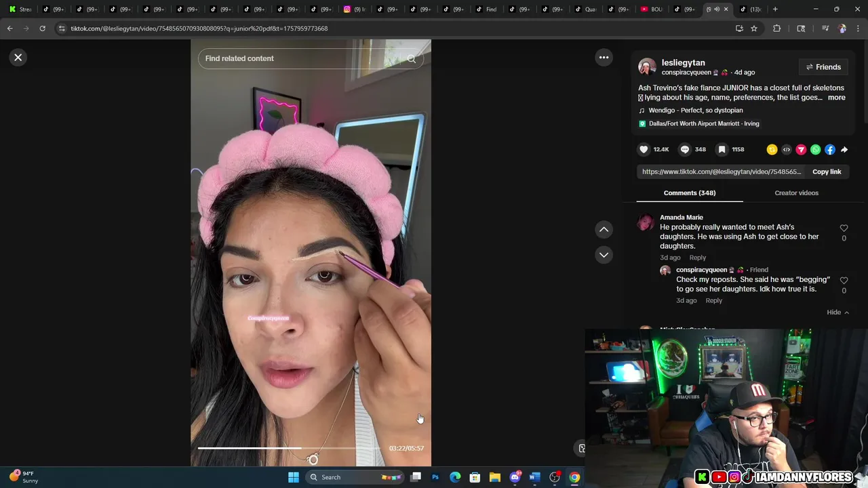The height and width of the screenshot is (488, 868).
Task: Switch to the Instagram browser tab
Action: point(354,9)
